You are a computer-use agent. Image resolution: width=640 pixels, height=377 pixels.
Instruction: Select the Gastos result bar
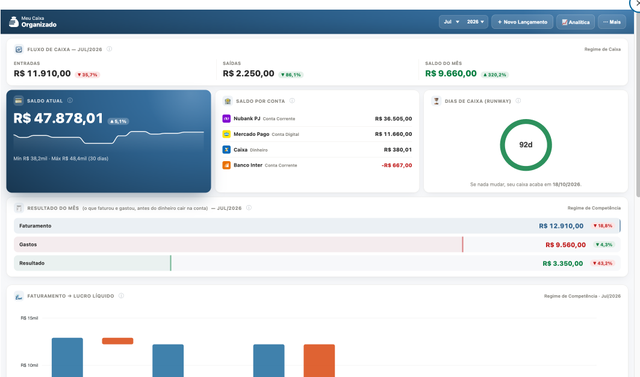(x=317, y=244)
